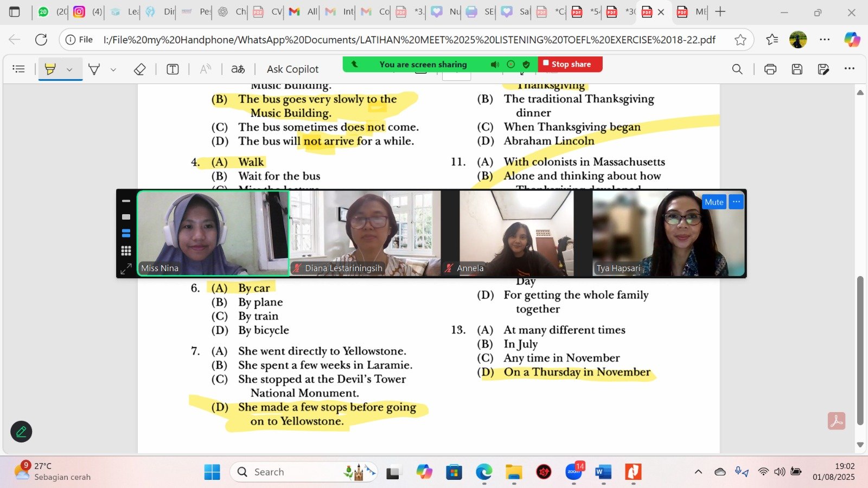The image size is (868, 488).
Task: Switch Zoom panel to grid view
Action: click(126, 251)
